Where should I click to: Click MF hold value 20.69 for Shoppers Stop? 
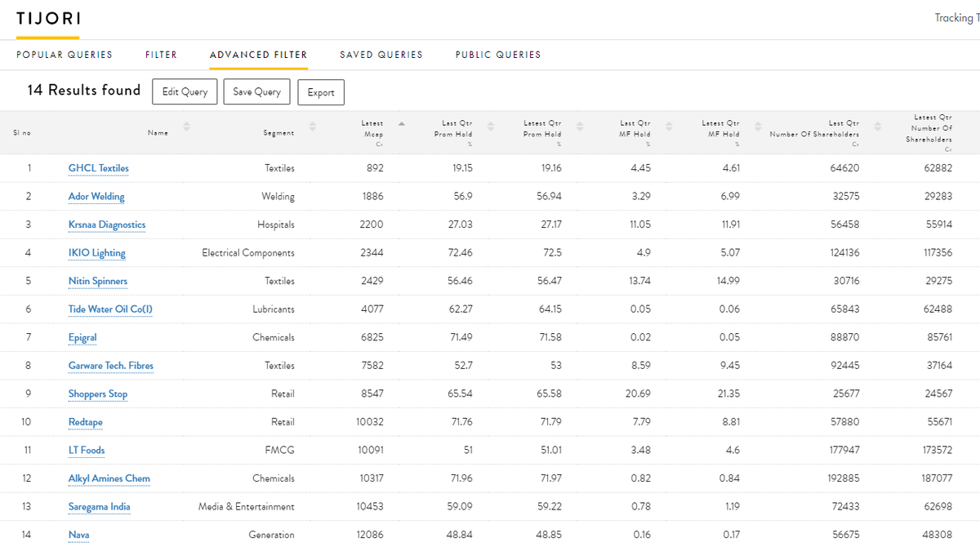pos(638,394)
